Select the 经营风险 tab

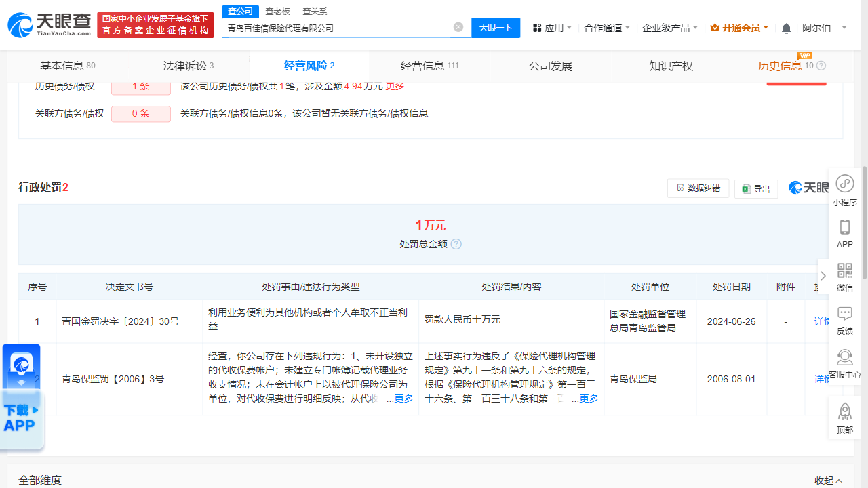click(309, 66)
